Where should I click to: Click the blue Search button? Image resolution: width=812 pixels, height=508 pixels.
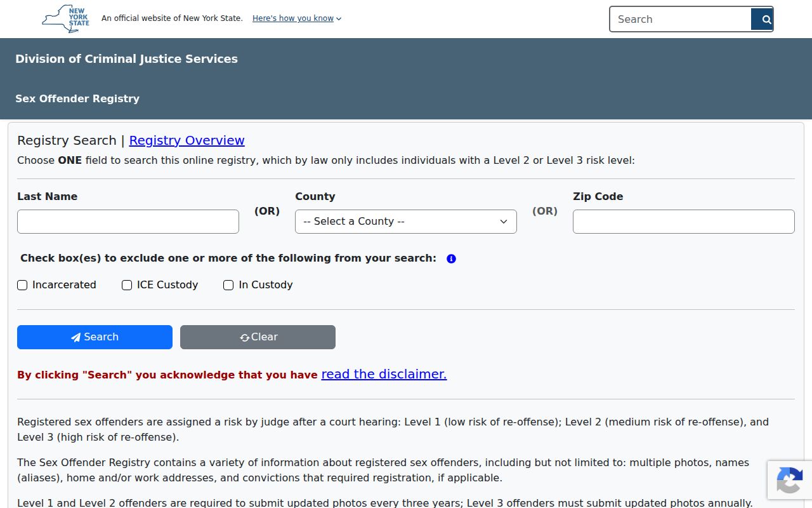click(x=95, y=337)
